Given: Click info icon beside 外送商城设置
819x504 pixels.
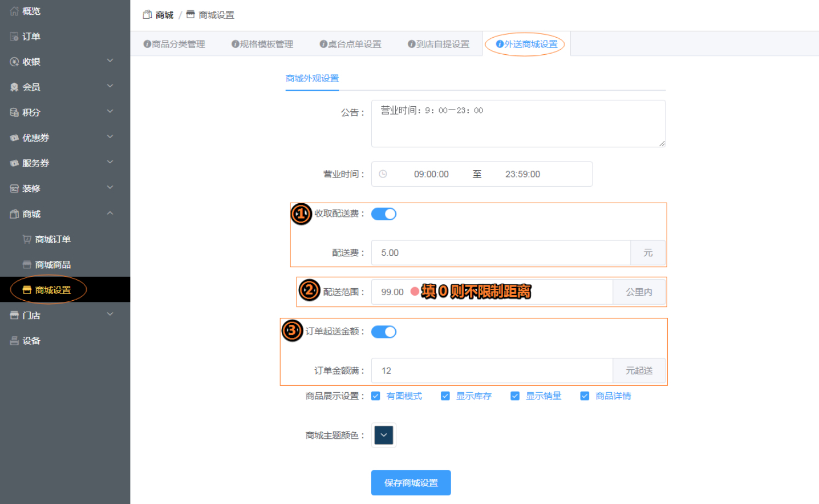Looking at the screenshot, I should point(500,44).
